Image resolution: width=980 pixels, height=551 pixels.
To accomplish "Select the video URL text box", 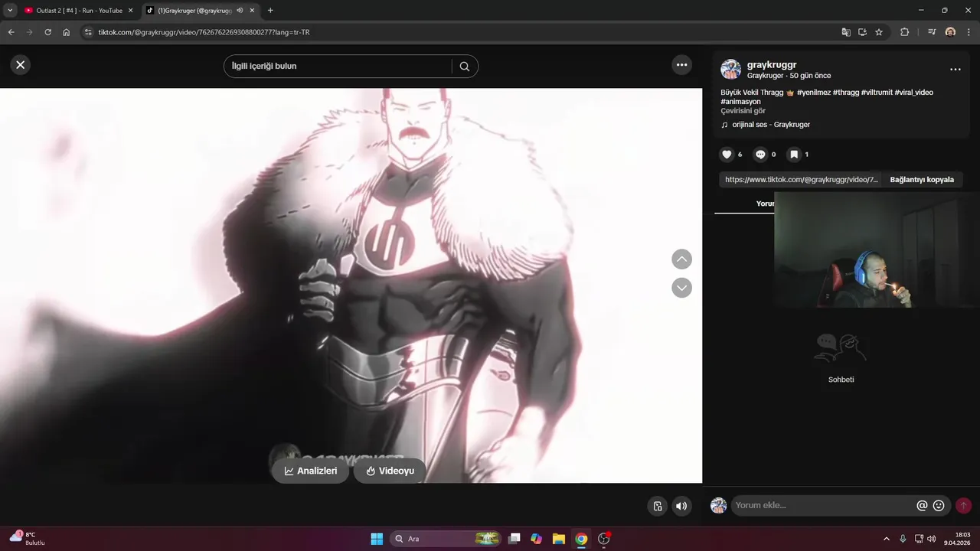I will pos(801,180).
